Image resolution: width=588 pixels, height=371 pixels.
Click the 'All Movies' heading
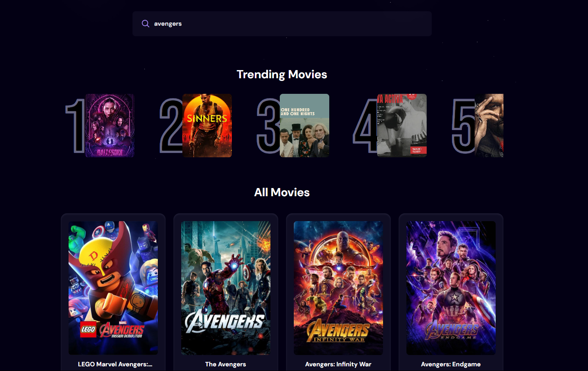[x=282, y=192]
